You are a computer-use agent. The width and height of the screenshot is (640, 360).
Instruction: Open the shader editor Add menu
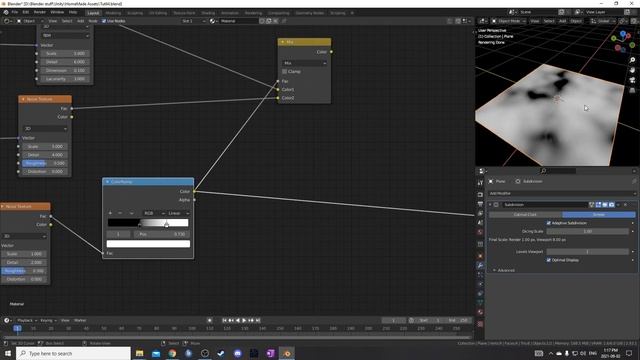pyautogui.click(x=80, y=21)
